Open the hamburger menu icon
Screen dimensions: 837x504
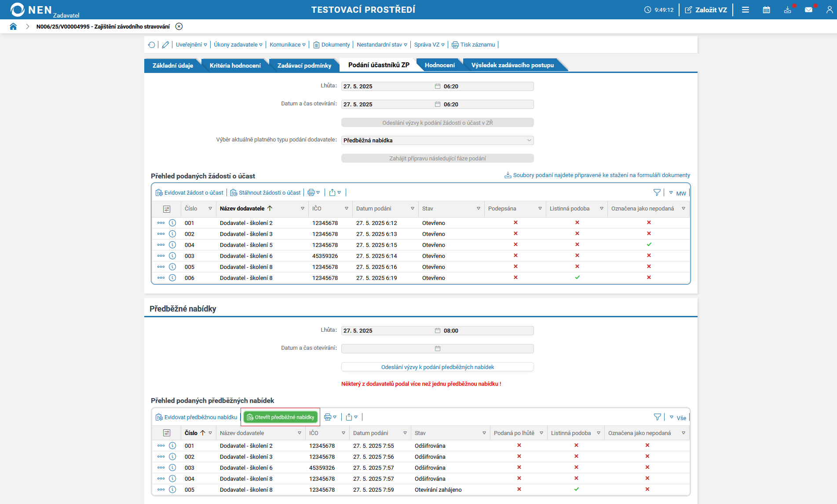tap(745, 10)
